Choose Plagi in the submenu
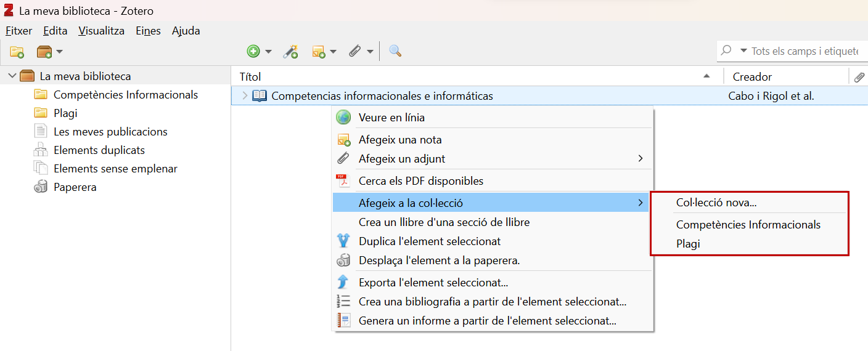868x351 pixels. 750,244
